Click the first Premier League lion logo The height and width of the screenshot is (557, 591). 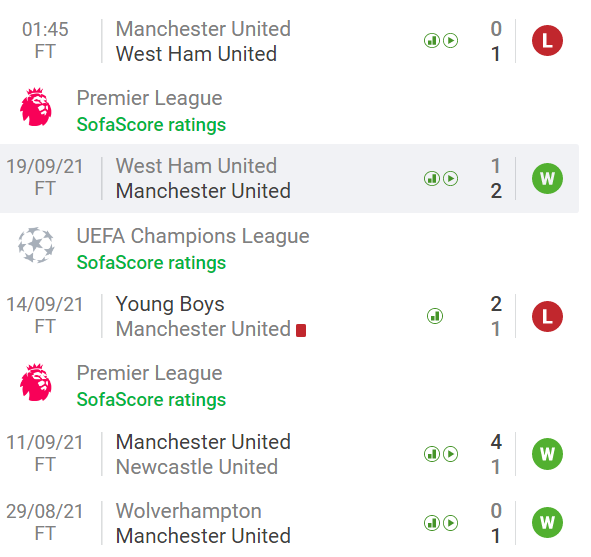pos(36,107)
